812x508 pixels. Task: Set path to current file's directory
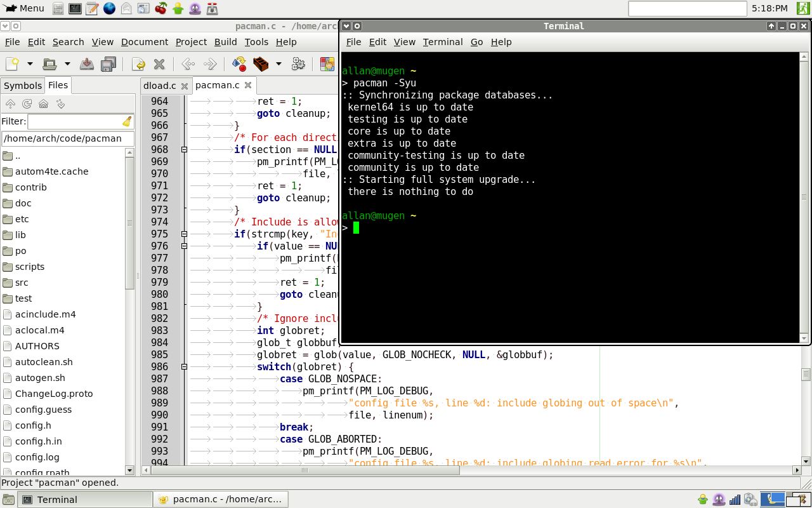click(x=60, y=104)
